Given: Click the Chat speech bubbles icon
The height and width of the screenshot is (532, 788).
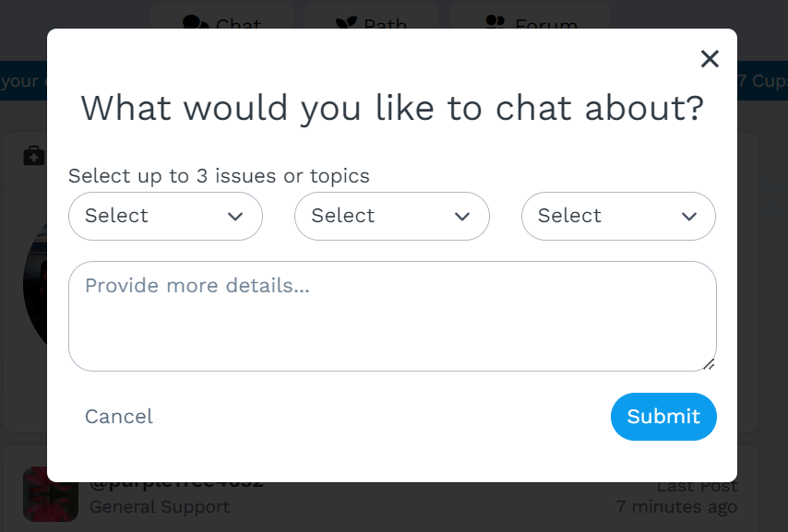Looking at the screenshot, I should (196, 22).
